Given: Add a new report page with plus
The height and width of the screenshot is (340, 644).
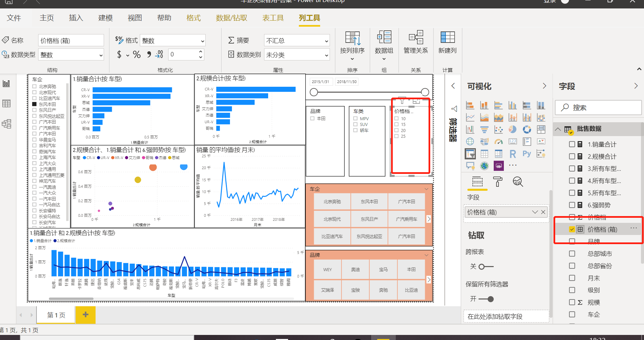Looking at the screenshot, I should click(85, 315).
